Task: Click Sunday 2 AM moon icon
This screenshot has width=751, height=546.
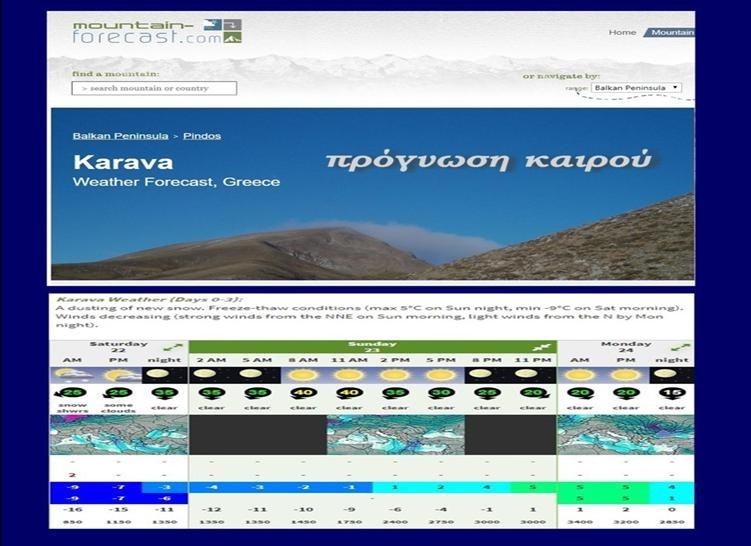Action: (x=211, y=374)
